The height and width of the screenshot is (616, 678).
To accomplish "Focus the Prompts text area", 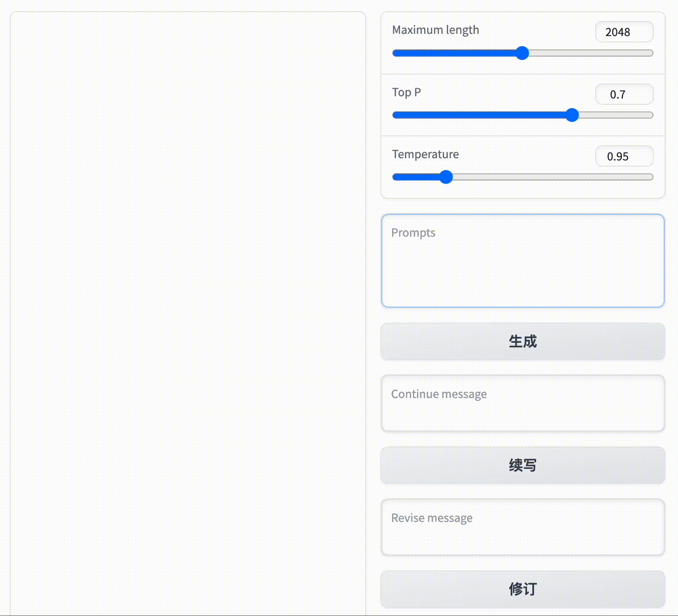I will pos(523,261).
